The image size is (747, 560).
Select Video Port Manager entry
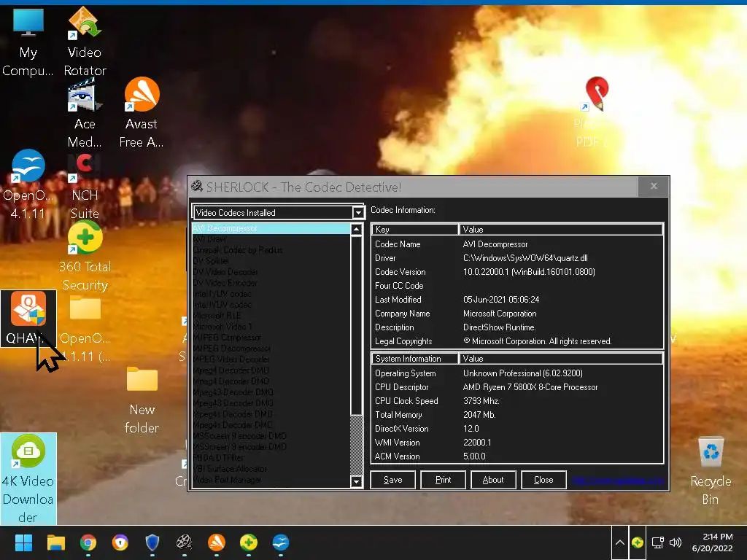coord(271,480)
